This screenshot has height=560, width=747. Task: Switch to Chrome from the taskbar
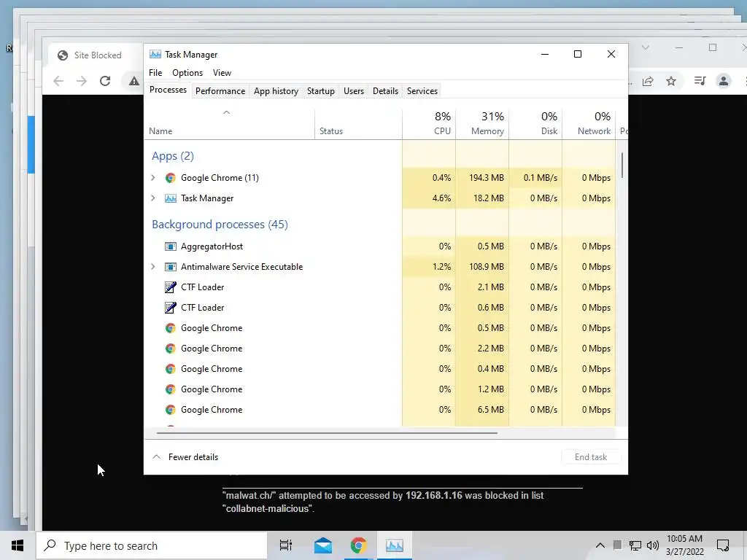coord(358,545)
